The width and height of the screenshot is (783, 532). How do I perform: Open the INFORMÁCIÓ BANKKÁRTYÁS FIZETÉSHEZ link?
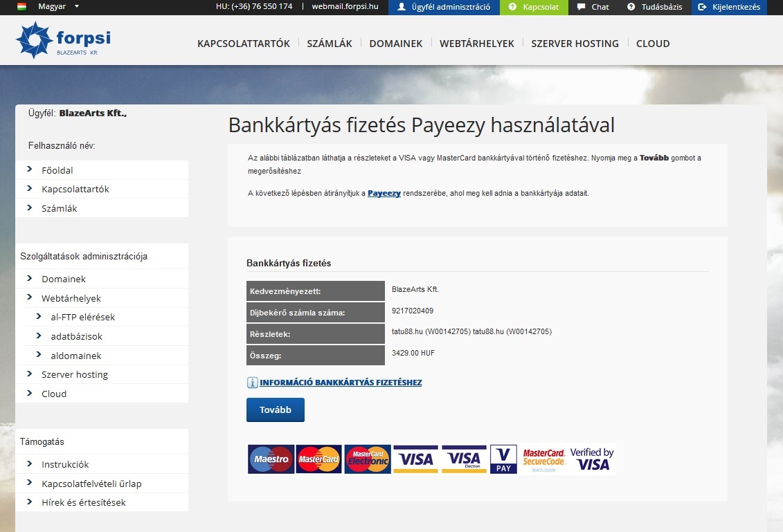(341, 383)
